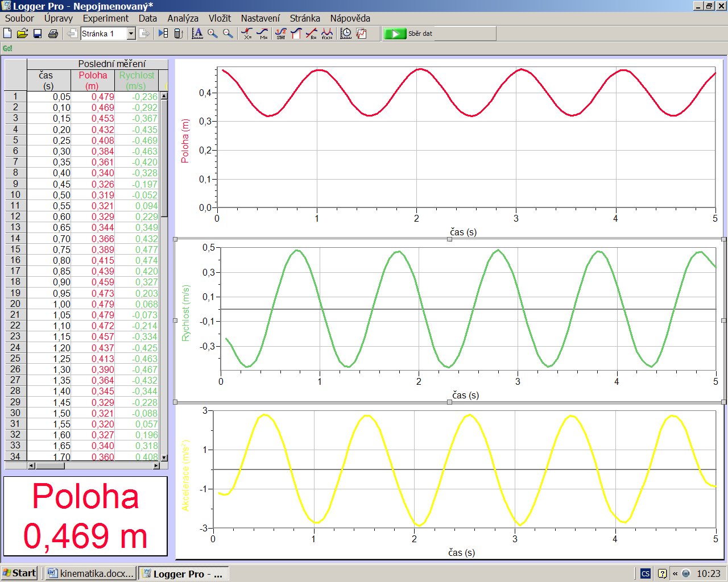Screen dimensions: 728x582
Task: Click the Rychlost (m/s) graph axis label
Action: pos(185,313)
